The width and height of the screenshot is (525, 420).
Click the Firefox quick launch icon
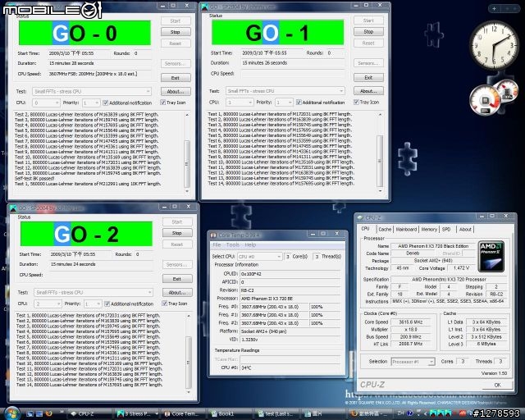(49, 413)
